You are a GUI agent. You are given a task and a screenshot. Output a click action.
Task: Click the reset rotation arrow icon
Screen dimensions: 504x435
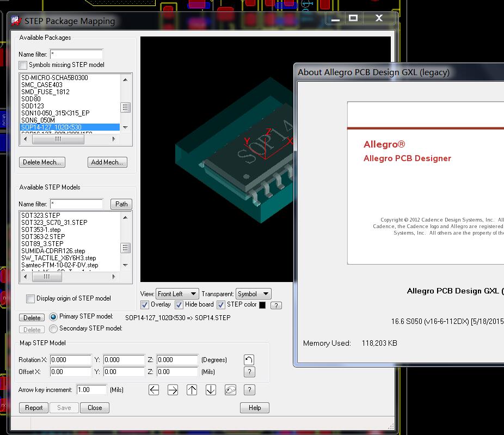(249, 359)
